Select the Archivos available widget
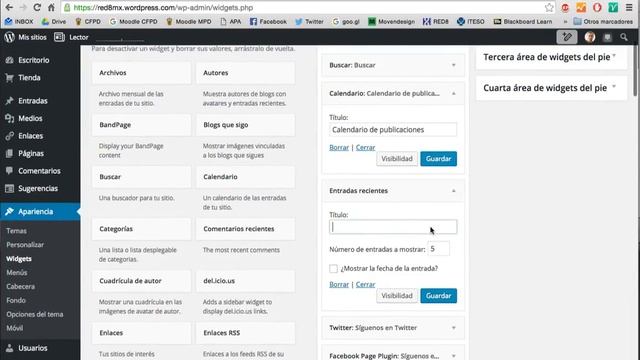 141,73
